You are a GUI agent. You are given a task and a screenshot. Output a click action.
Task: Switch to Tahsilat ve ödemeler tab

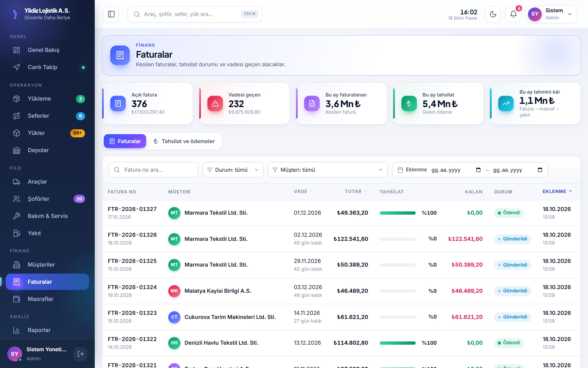pyautogui.click(x=184, y=141)
